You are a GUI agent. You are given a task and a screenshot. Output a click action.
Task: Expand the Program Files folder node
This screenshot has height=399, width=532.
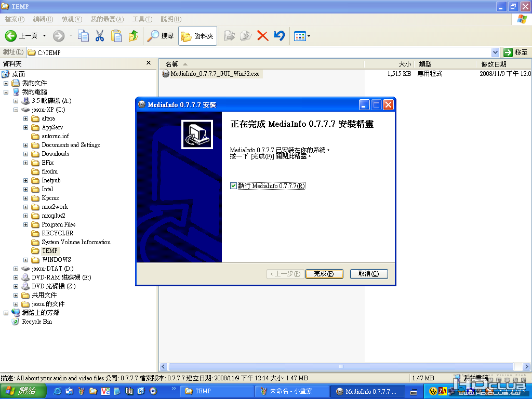point(26,224)
